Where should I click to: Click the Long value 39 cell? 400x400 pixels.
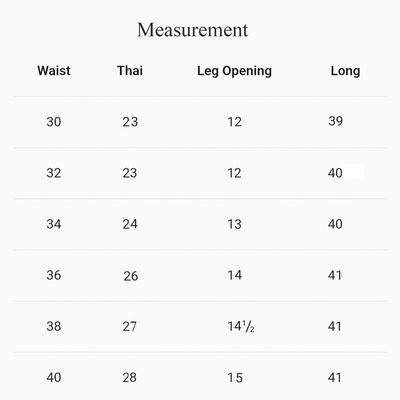coord(335,121)
